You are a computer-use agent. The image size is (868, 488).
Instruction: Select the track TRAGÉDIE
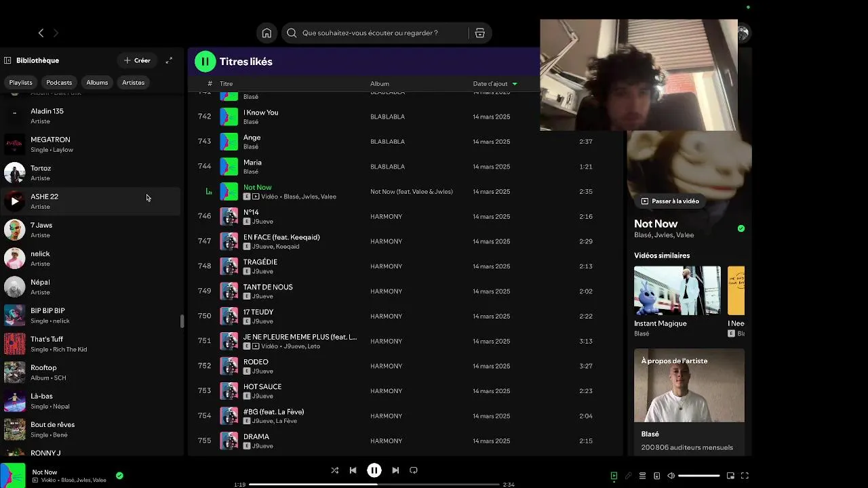tap(260, 262)
